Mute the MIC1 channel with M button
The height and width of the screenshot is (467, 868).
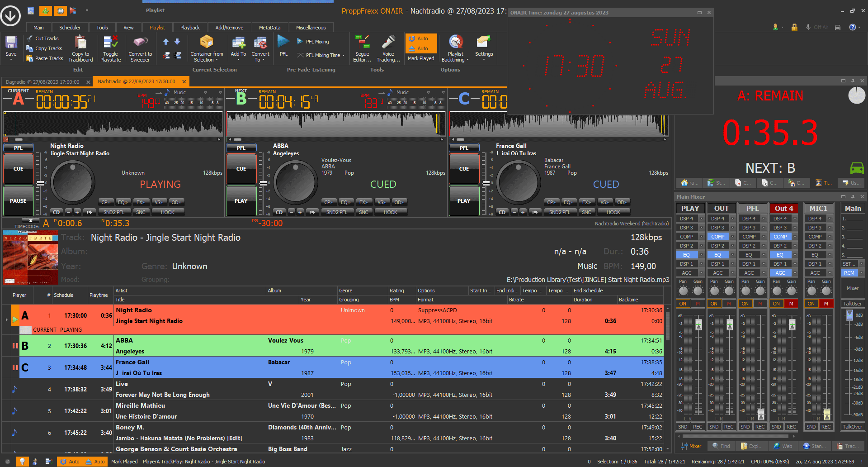coord(826,304)
